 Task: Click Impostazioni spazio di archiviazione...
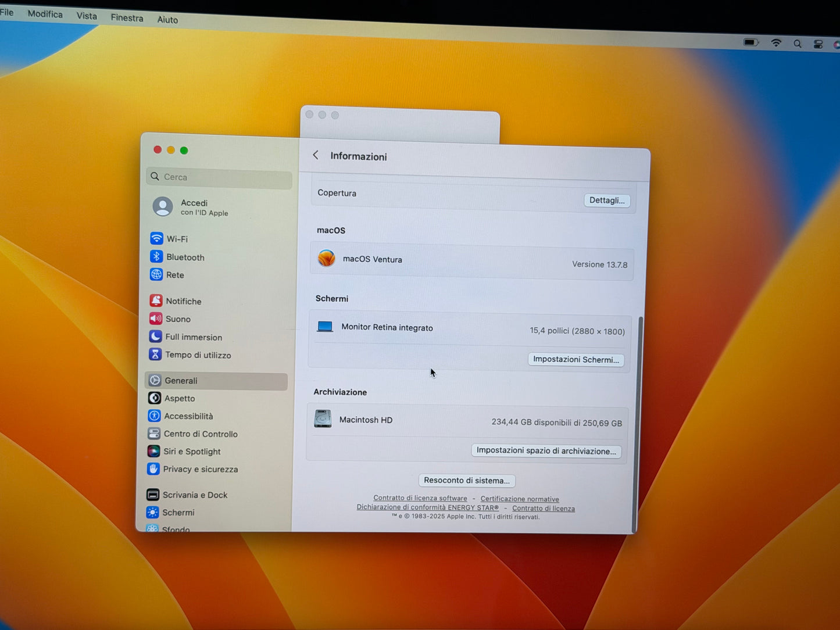(546, 450)
